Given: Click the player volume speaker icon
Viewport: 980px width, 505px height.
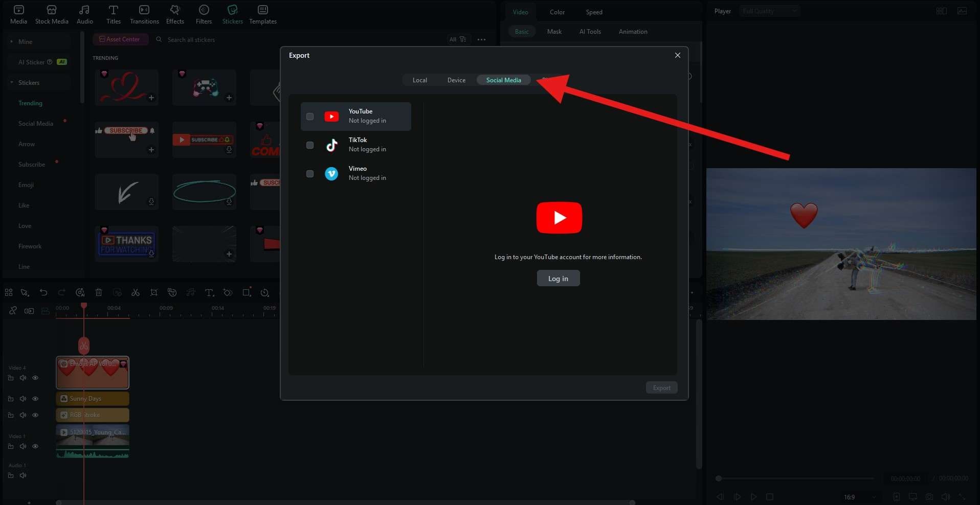Looking at the screenshot, I should point(946,497).
